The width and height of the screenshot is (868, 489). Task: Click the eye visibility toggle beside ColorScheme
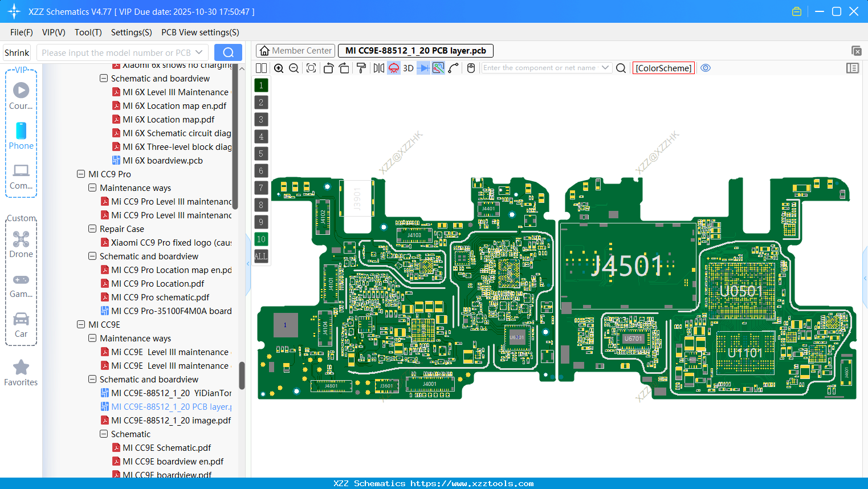pos(706,68)
